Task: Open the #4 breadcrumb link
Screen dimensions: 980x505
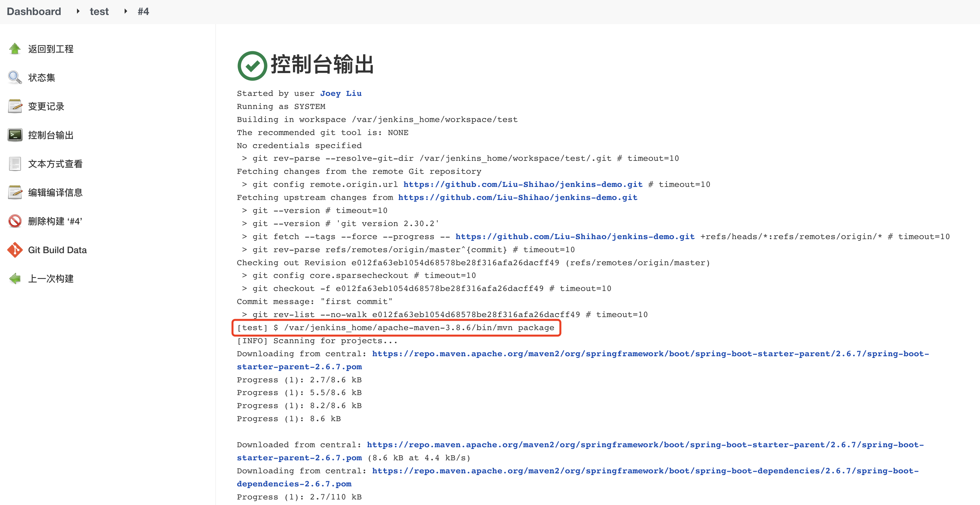Action: [x=143, y=11]
